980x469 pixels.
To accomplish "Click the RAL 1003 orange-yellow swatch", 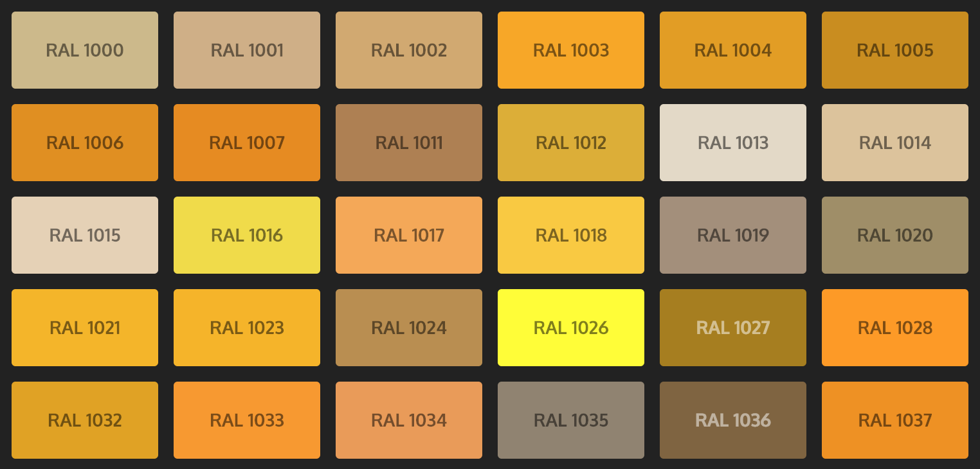I will 571,50.
